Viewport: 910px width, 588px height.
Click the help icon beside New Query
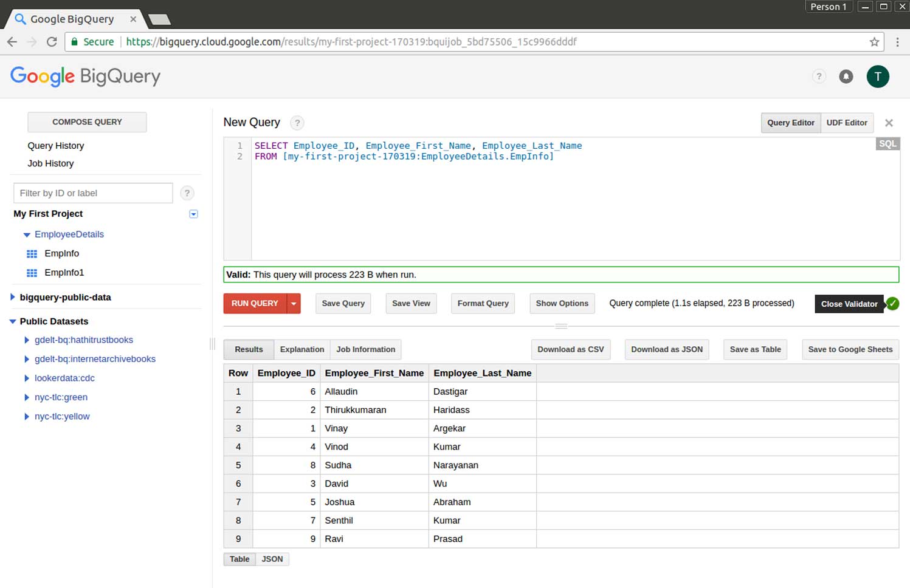(x=297, y=123)
